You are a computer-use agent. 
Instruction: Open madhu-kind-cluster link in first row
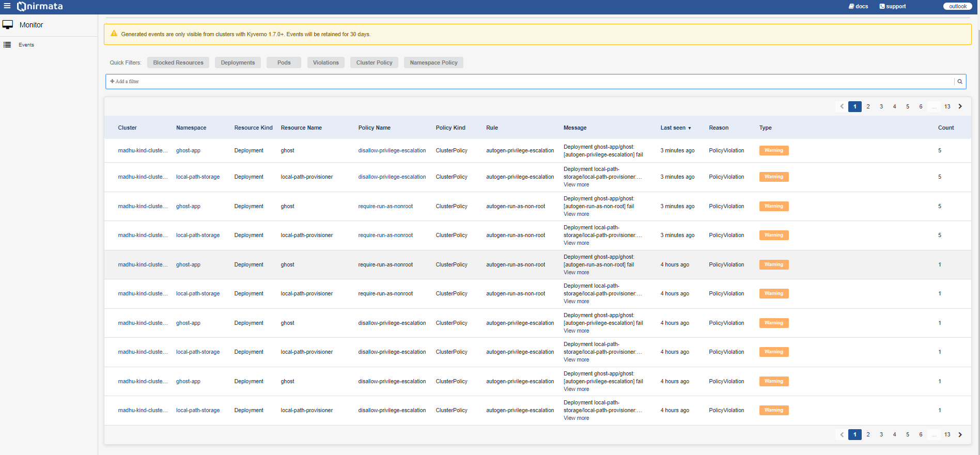[143, 151]
